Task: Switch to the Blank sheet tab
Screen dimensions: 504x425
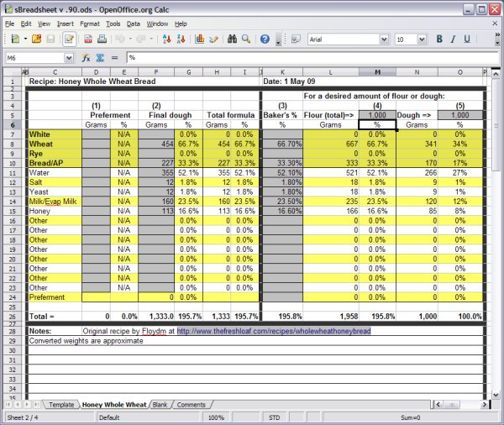Action: click(x=160, y=405)
